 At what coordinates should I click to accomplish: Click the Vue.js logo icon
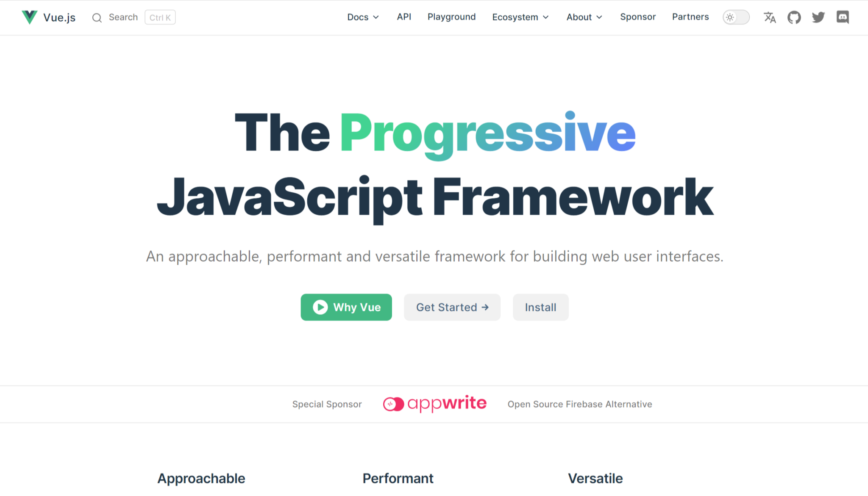coord(30,17)
